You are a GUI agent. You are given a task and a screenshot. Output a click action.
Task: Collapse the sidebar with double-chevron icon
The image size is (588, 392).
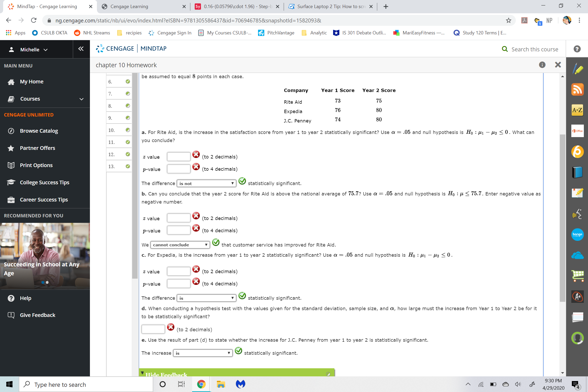point(81,49)
